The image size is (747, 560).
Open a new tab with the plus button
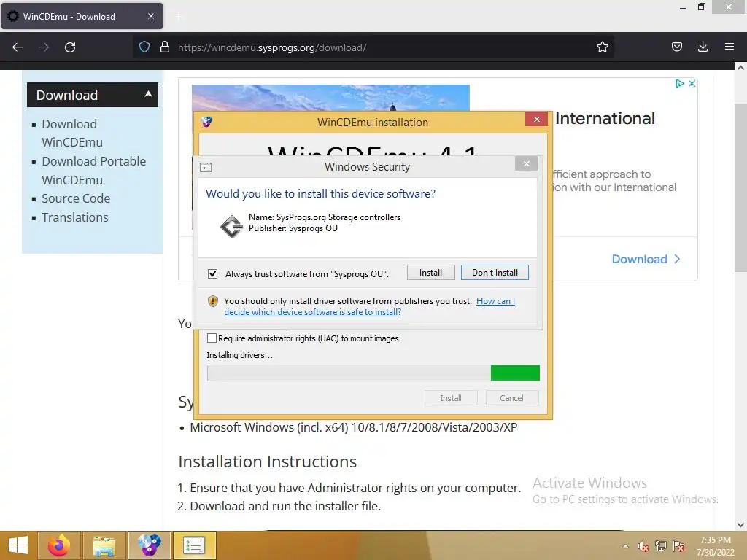179,17
